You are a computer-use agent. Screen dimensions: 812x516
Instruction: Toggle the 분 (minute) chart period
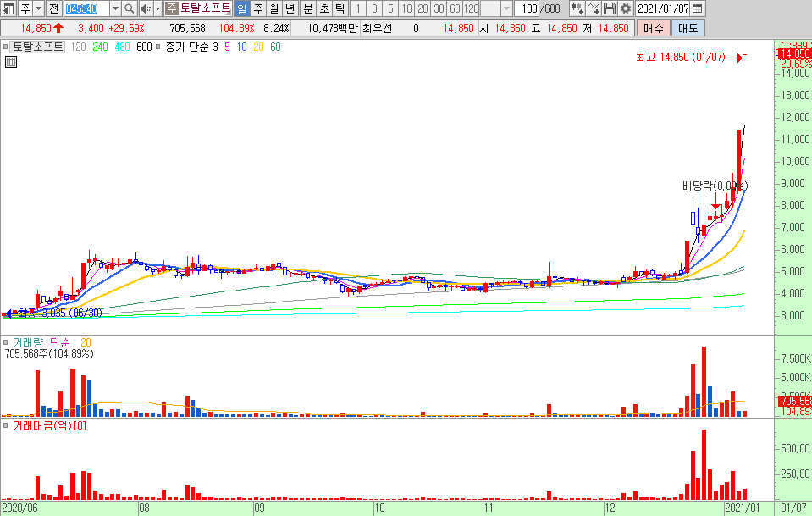(x=307, y=8)
